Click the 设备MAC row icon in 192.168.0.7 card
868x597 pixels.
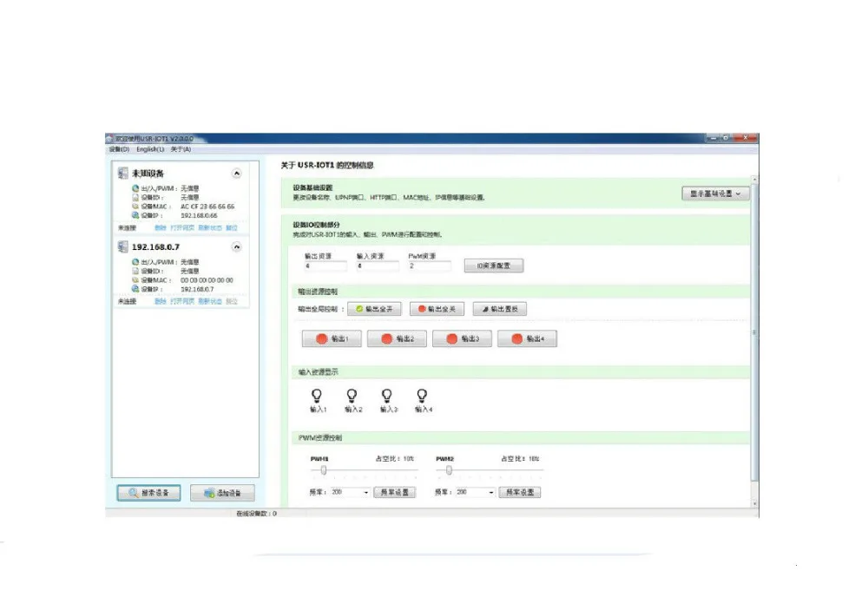(x=135, y=279)
